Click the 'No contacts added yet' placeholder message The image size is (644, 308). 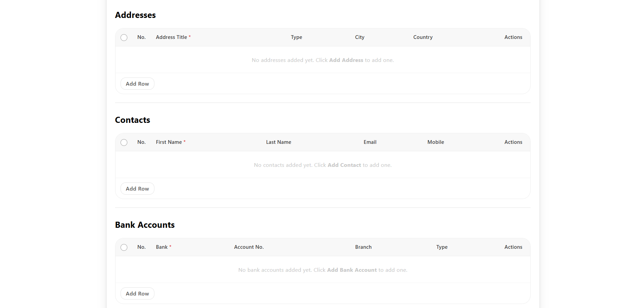point(323,165)
